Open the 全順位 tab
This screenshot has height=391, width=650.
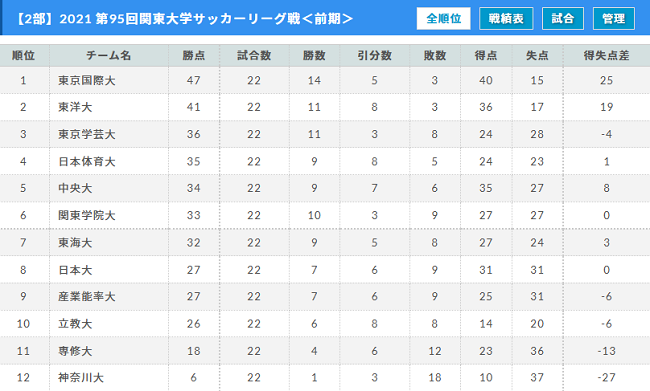[444, 18]
